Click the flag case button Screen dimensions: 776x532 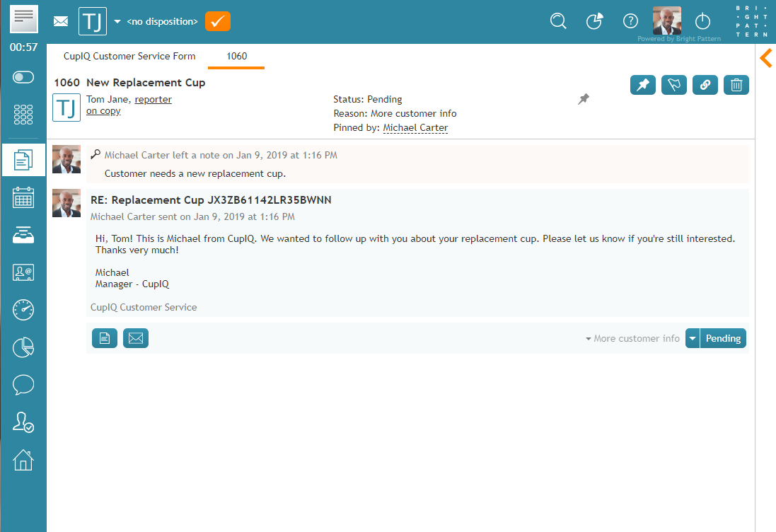(674, 85)
